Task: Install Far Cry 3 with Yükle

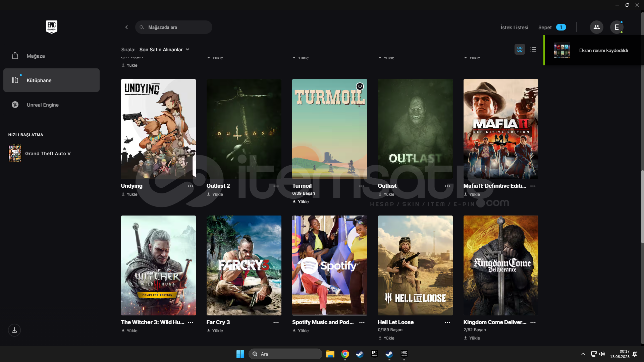Action: 215,331
